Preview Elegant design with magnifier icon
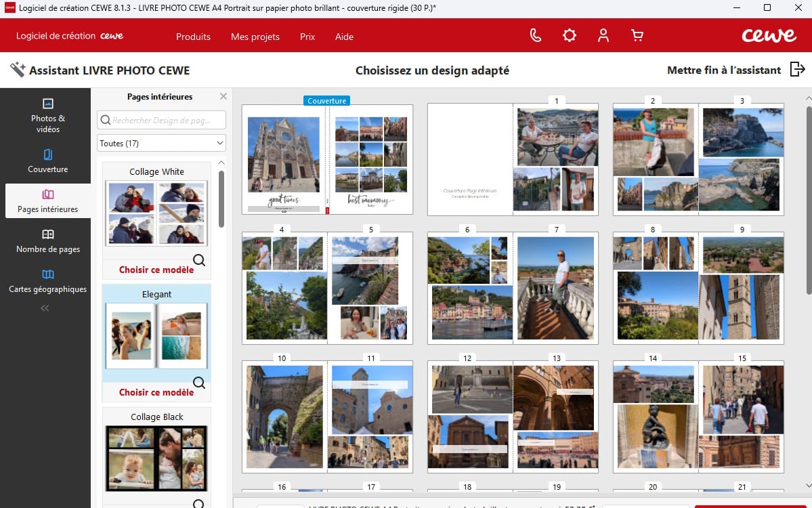This screenshot has height=508, width=812. [199, 383]
